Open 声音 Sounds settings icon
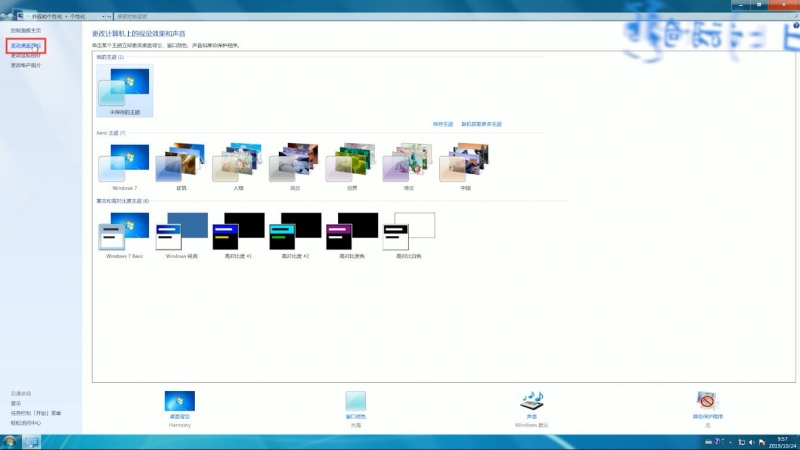 [x=532, y=401]
